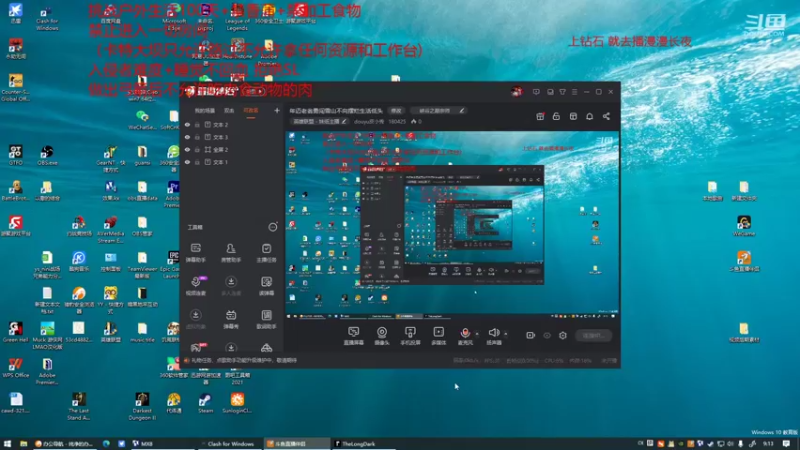
Task: Open 视频连麦 tool in the toolbox
Action: tap(195, 286)
